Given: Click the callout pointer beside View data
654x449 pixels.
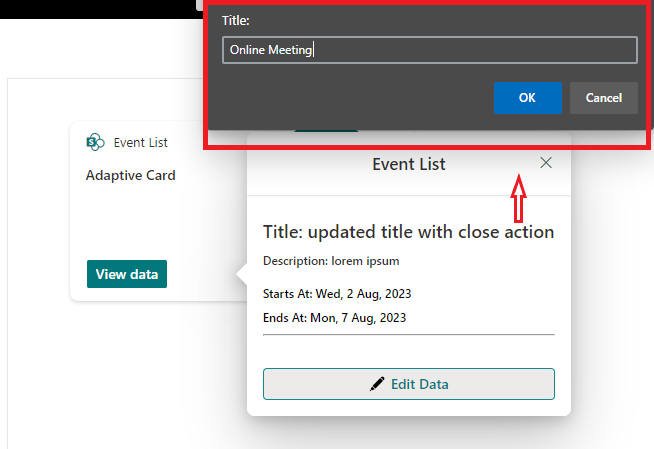Looking at the screenshot, I should 241,274.
